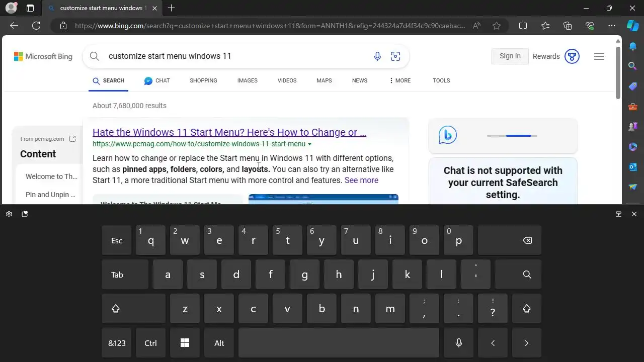Tap the spacebar key
The image size is (644, 362).
coord(339,343)
